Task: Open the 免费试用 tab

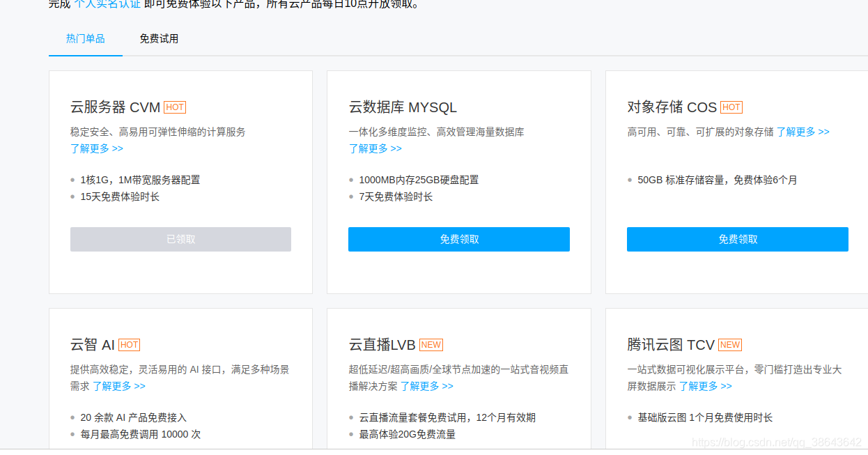Action: pyautogui.click(x=159, y=38)
